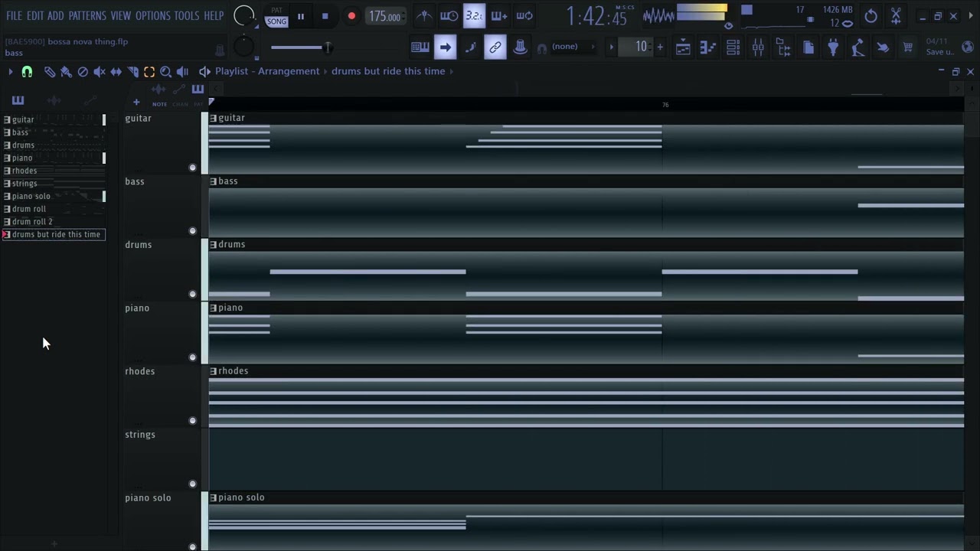Click the audio editor scissors icon
The width and height of the screenshot is (980, 551).
tap(897, 15)
